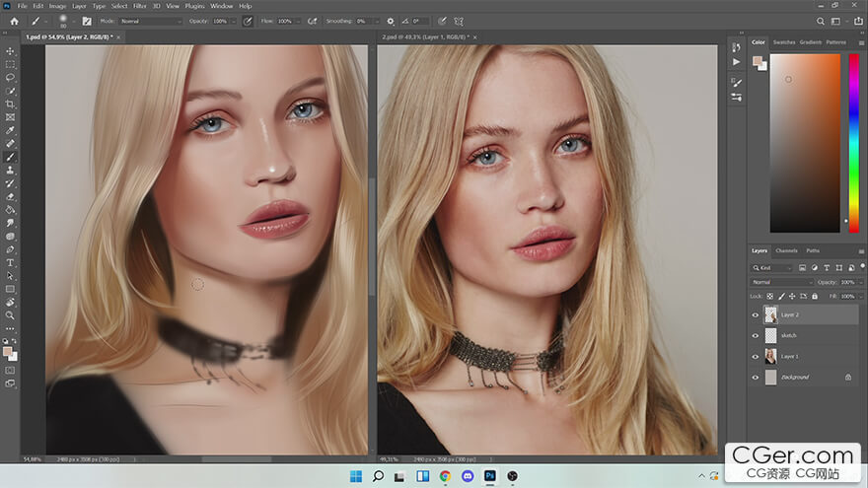
Task: Switch to the Swatches tab
Action: click(x=784, y=42)
